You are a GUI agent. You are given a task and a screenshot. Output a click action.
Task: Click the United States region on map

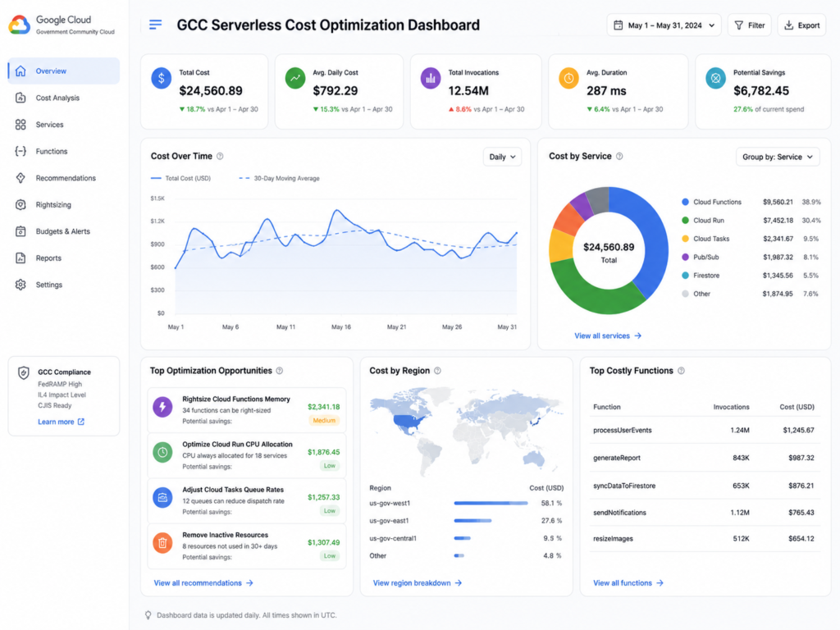(409, 422)
